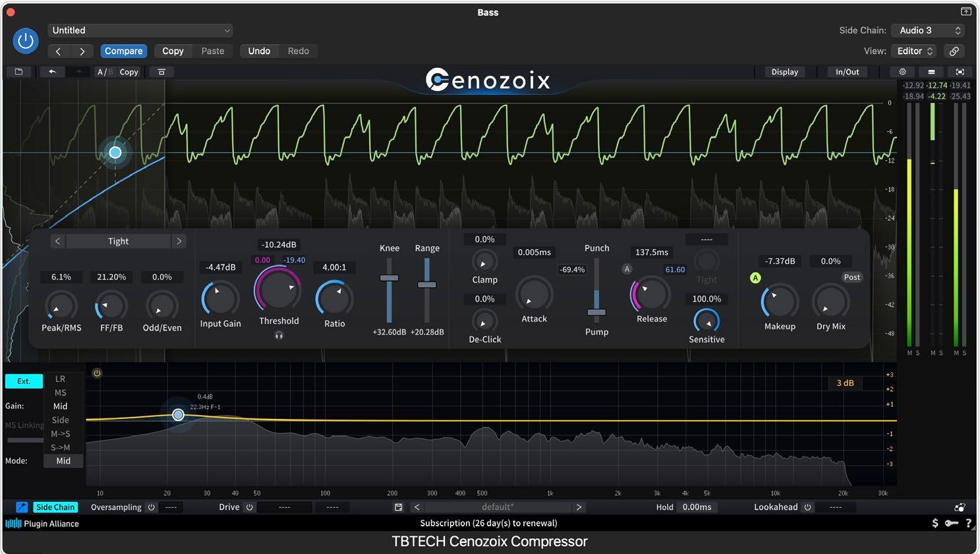The height and width of the screenshot is (554, 980).
Task: Open the Untitled preset dropdown
Action: coord(140,30)
